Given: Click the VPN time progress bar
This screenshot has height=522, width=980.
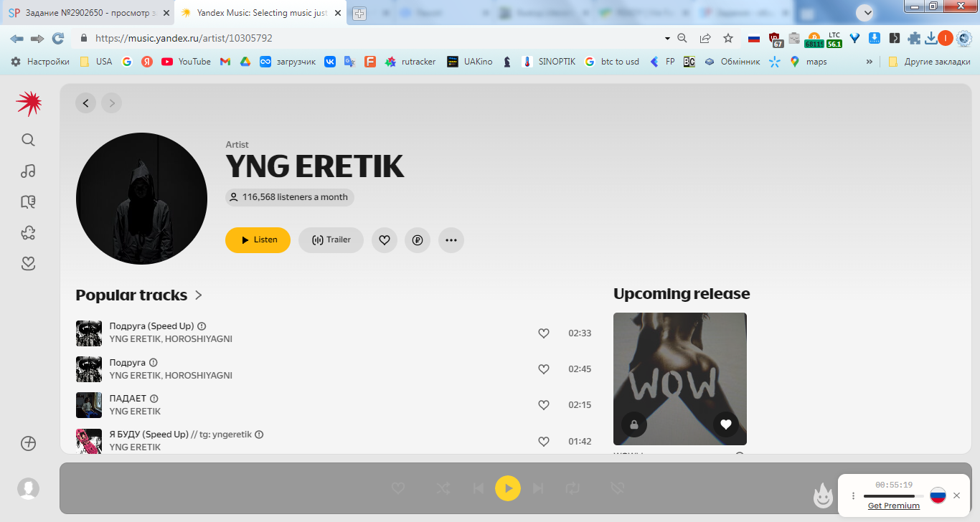Looking at the screenshot, I should (x=894, y=496).
